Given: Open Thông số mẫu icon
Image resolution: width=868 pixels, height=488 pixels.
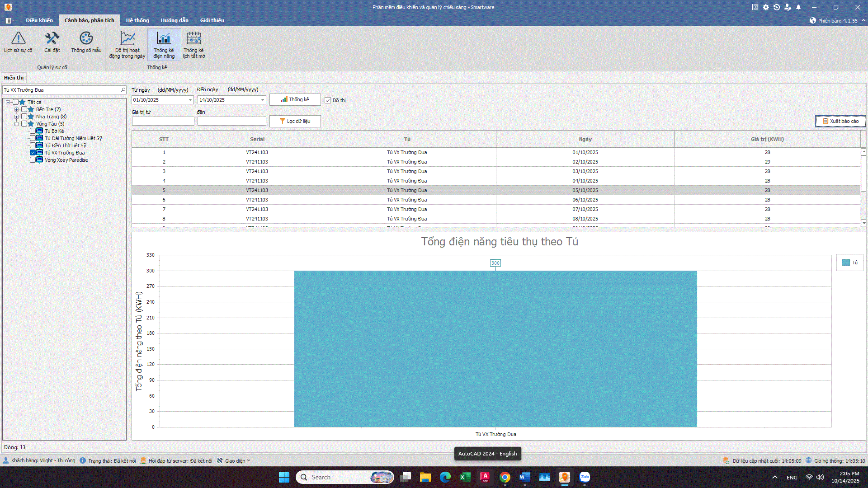Looking at the screenshot, I should 86,38.
